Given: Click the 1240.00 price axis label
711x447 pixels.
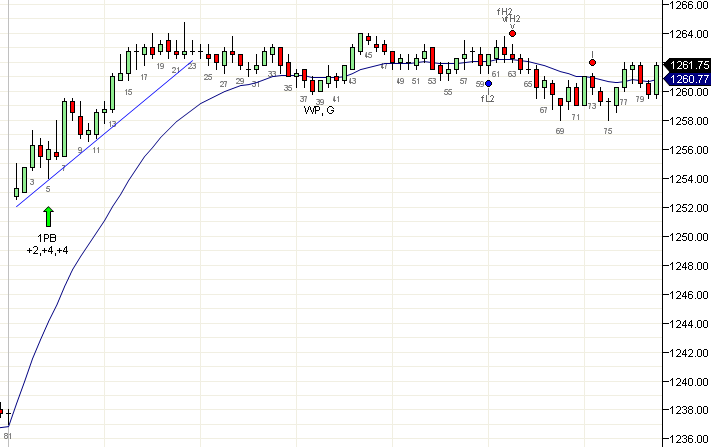Looking at the screenshot, I should pos(689,382).
